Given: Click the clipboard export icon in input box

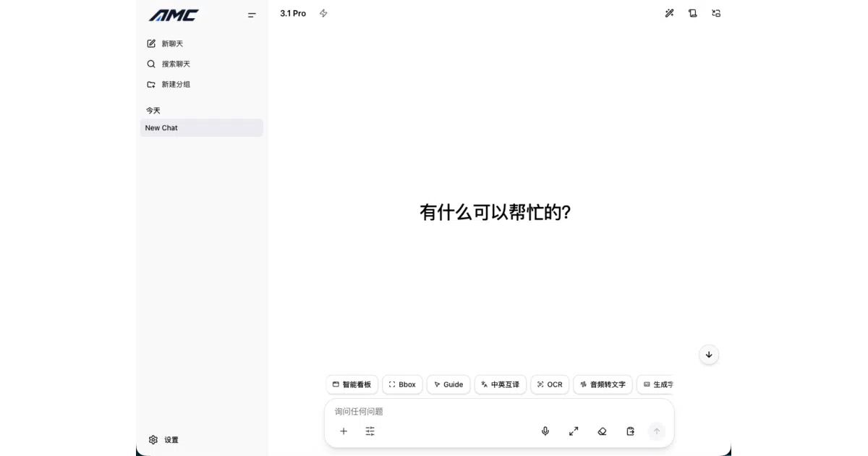Looking at the screenshot, I should [x=630, y=431].
